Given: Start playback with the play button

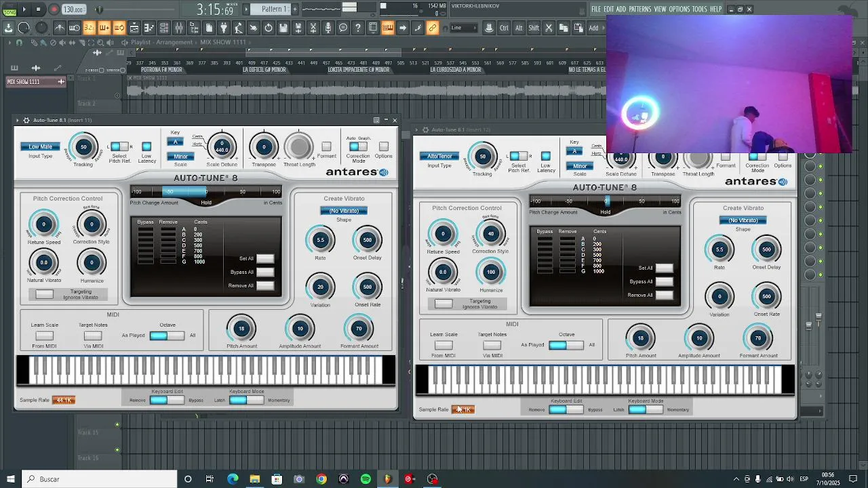Looking at the screenshot, I should (24, 9).
